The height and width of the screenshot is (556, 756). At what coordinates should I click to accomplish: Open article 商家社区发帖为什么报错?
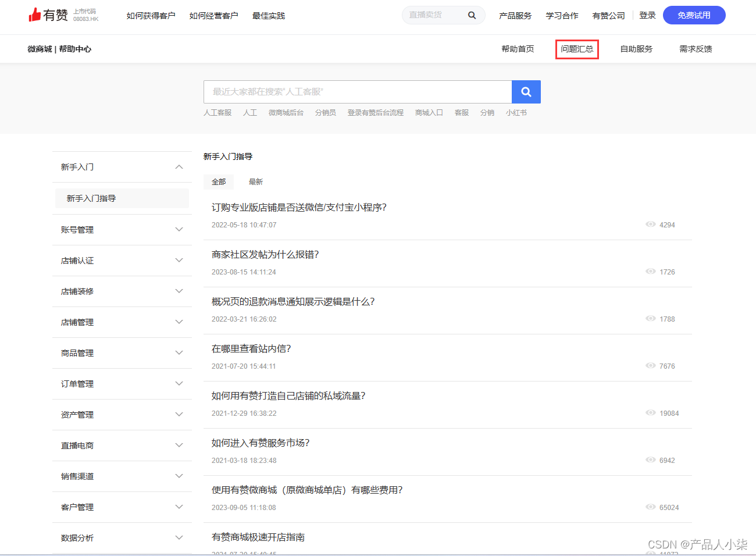tap(265, 255)
